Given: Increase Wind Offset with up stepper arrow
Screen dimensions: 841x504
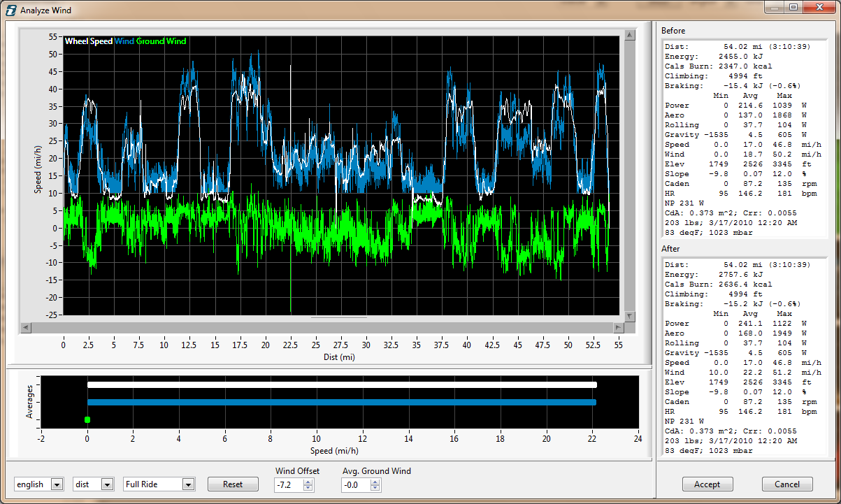Looking at the screenshot, I should click(x=308, y=482).
